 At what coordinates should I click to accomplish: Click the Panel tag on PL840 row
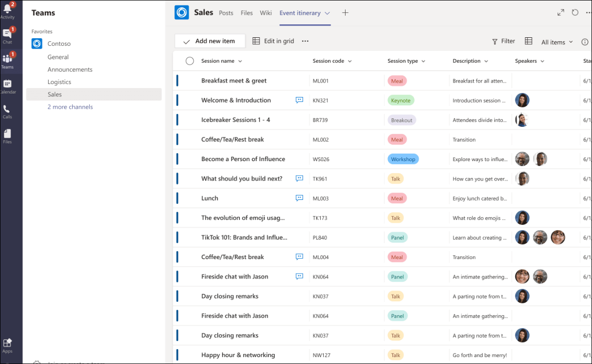point(397,238)
